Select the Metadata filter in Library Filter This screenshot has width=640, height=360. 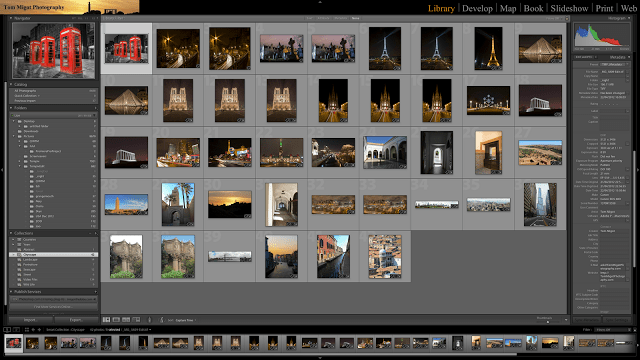coord(340,18)
